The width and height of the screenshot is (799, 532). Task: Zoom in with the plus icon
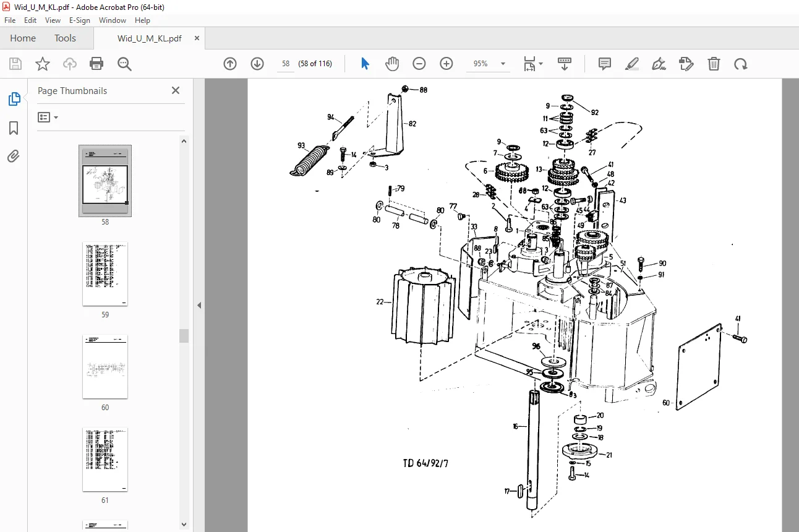446,64
